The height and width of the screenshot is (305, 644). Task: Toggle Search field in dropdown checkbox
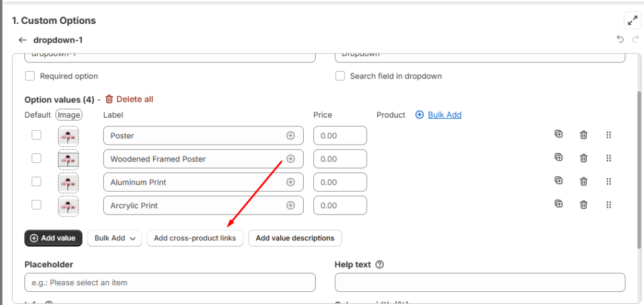click(340, 76)
